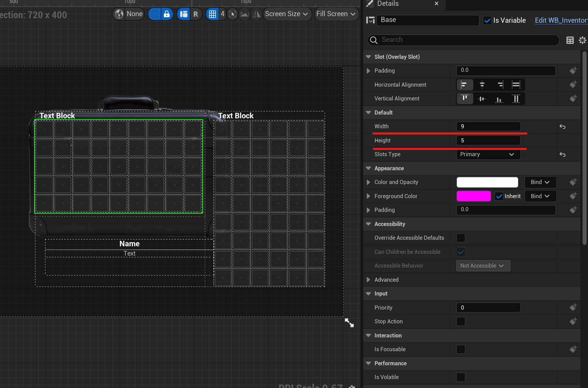Collapse the Performance section
588x388 pixels.
[x=368, y=363]
